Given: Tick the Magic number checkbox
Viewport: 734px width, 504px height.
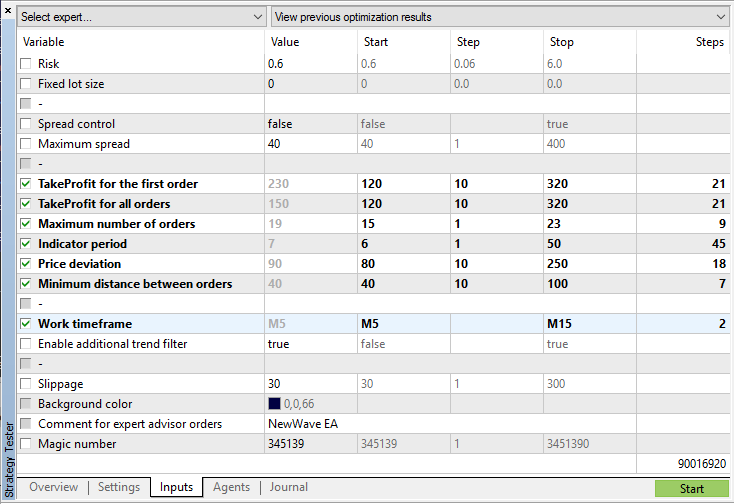Looking at the screenshot, I should coord(26,444).
